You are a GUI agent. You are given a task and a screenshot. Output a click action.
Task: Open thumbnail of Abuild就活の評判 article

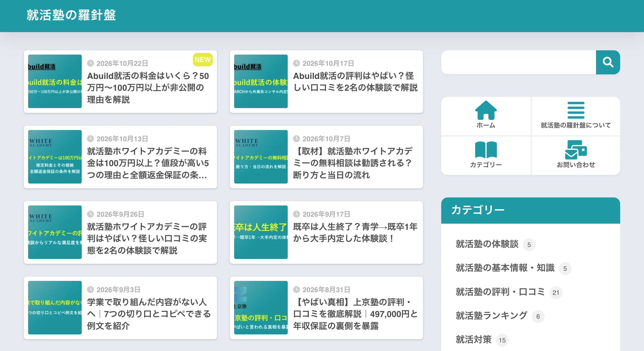261,81
